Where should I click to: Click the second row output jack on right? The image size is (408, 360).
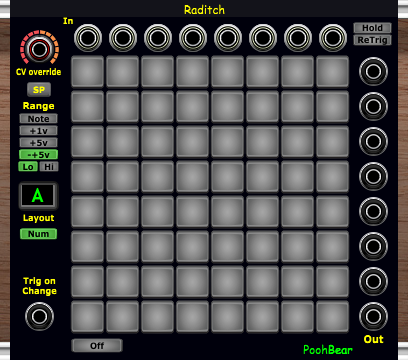click(x=373, y=106)
